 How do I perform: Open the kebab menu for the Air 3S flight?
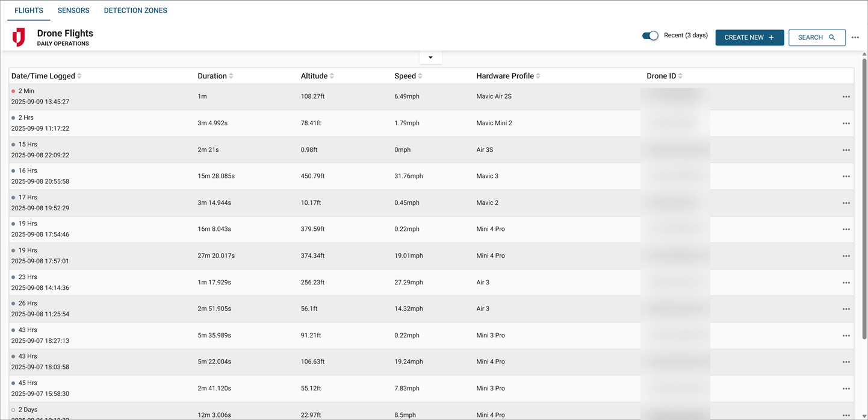click(x=846, y=149)
